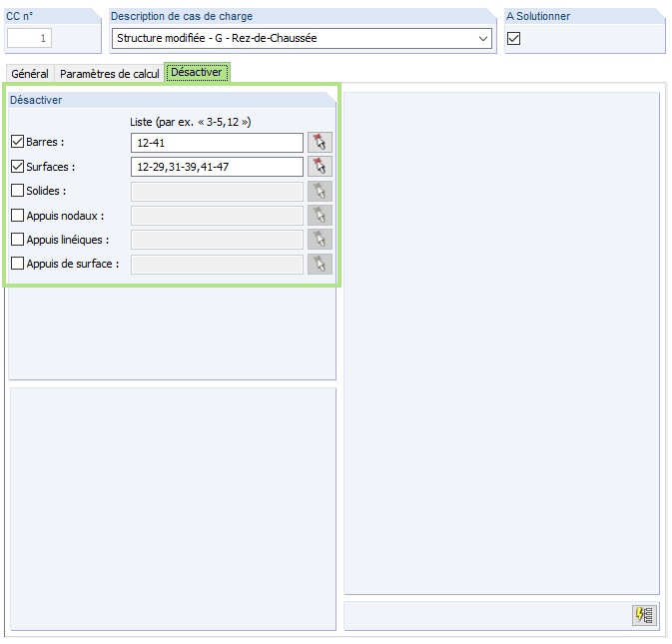
Task: Click the Appuis nodaux pick icon
Action: point(320,215)
